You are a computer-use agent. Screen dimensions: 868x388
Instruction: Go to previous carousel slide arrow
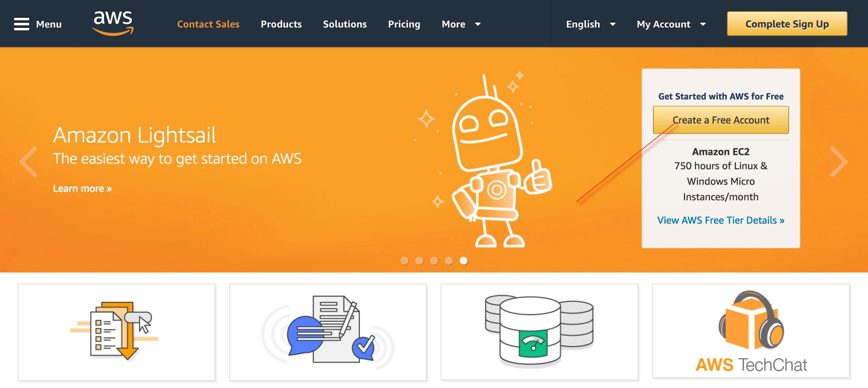[x=29, y=162]
